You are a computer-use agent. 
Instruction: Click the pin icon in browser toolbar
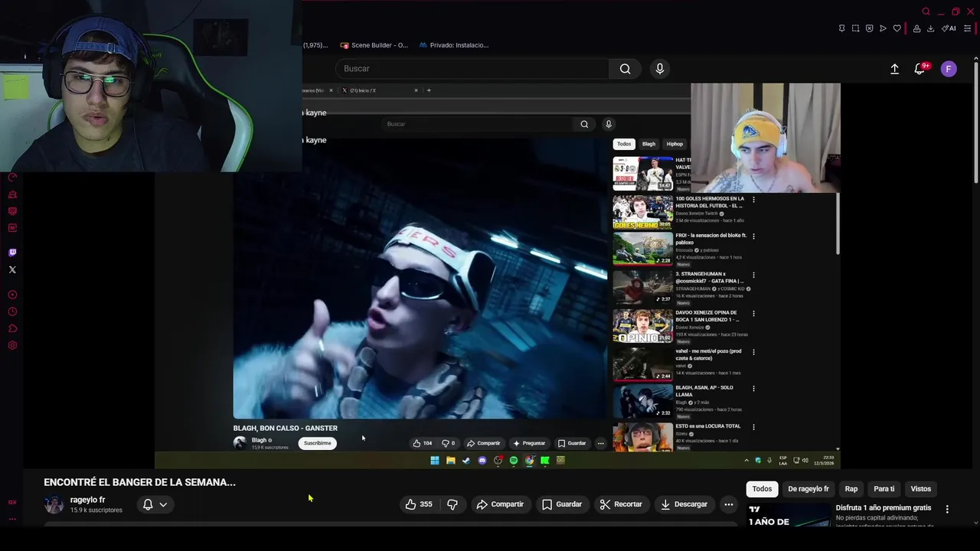841,28
